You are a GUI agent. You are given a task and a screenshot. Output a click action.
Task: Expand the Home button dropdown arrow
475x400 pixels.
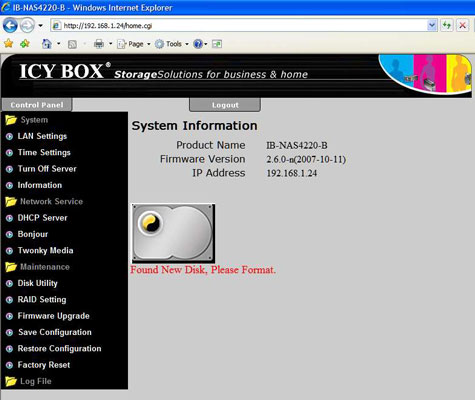pos(58,44)
